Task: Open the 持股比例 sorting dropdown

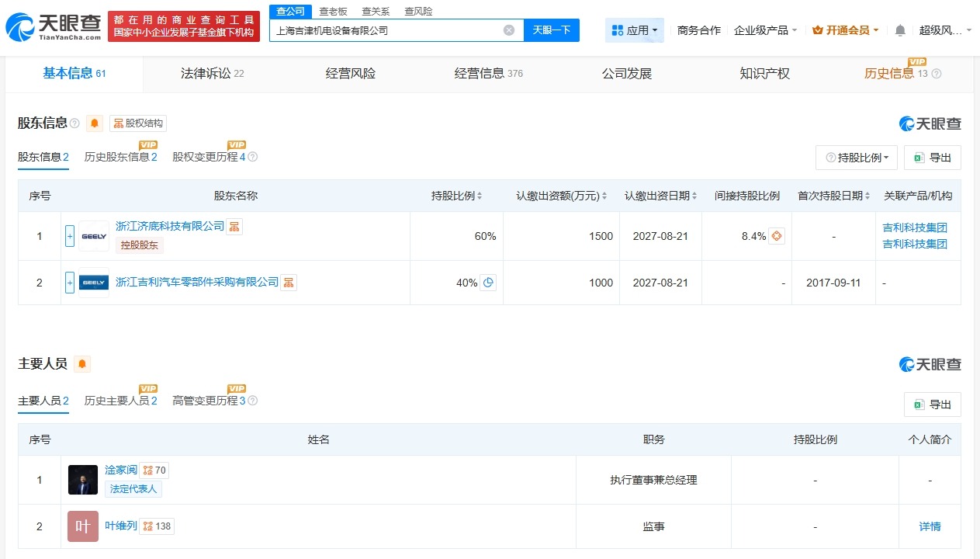Action: [856, 157]
